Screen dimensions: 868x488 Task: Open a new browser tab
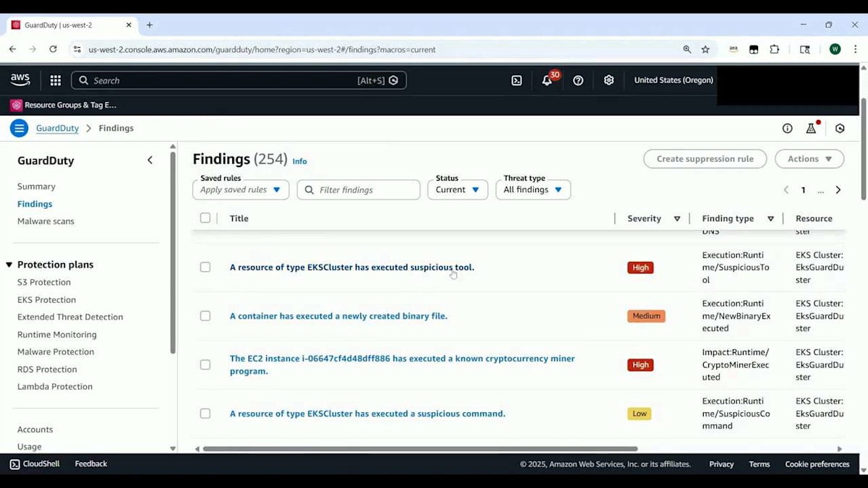150,25
